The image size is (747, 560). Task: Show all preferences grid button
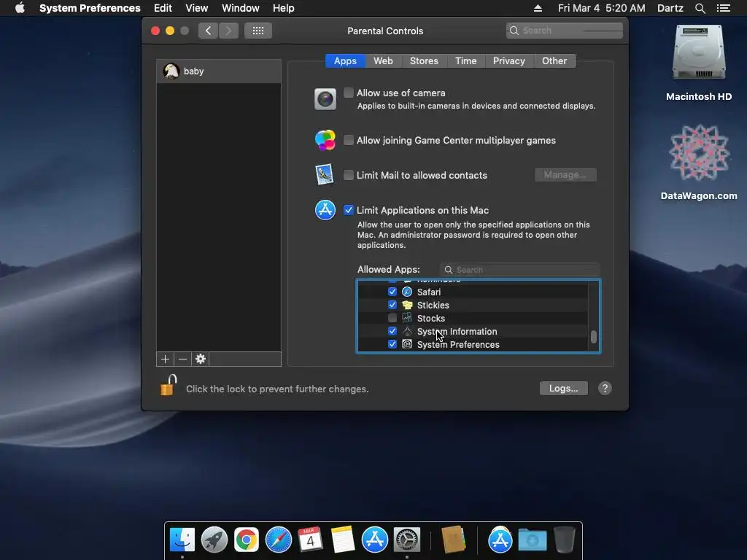pyautogui.click(x=258, y=31)
